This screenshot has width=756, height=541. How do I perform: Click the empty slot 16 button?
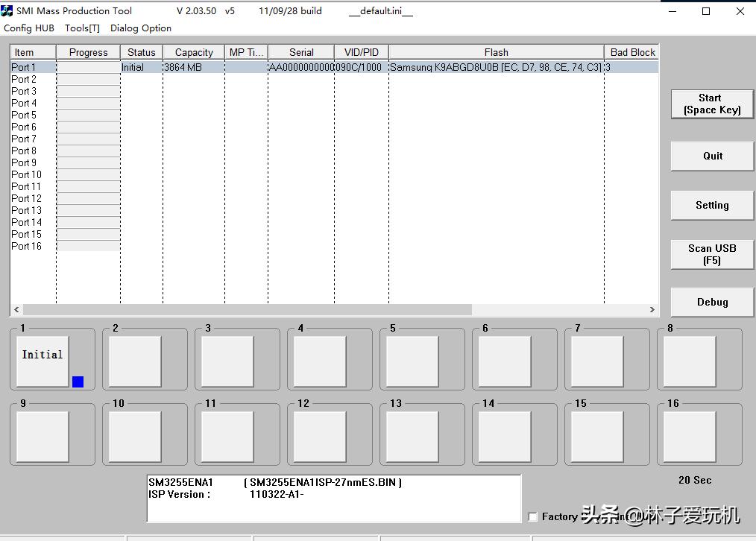coord(690,437)
